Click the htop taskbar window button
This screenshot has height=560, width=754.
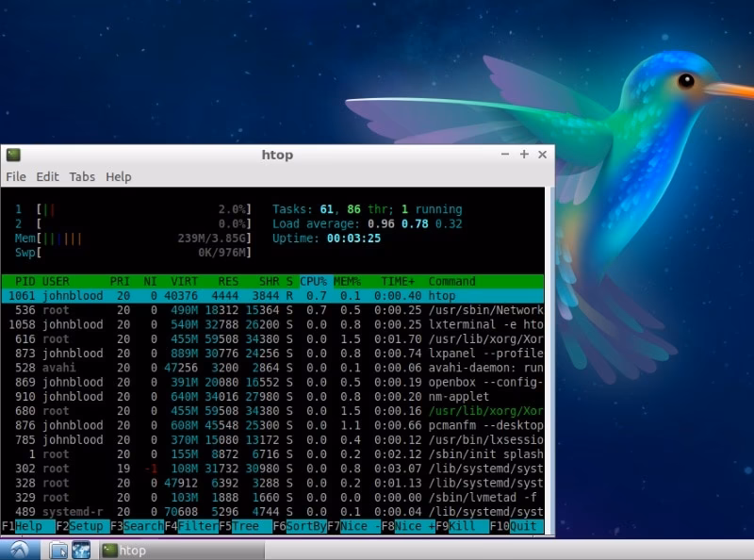click(x=182, y=550)
